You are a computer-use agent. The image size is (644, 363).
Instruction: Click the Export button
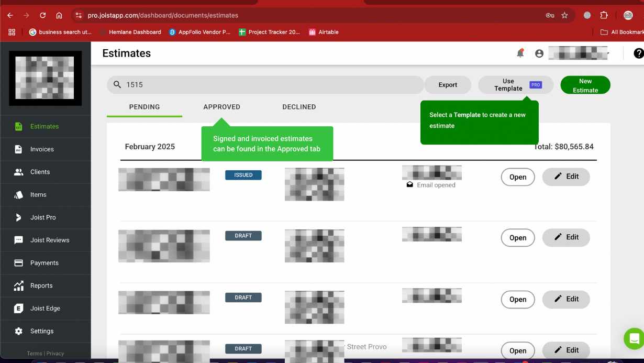(448, 85)
